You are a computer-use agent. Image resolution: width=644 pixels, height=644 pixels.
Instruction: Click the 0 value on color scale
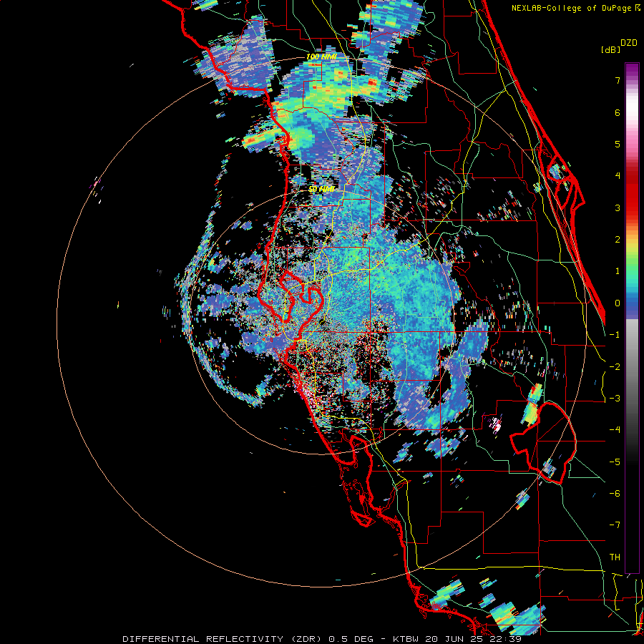[x=618, y=303]
